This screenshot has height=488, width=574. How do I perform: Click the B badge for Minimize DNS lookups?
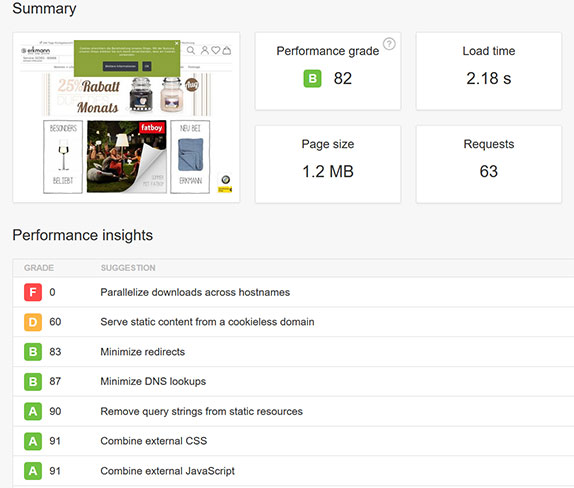33,381
